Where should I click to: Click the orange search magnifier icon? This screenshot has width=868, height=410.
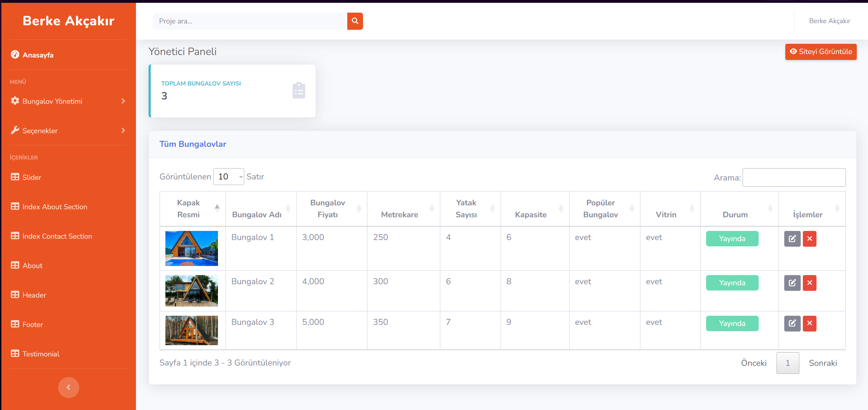click(x=355, y=21)
